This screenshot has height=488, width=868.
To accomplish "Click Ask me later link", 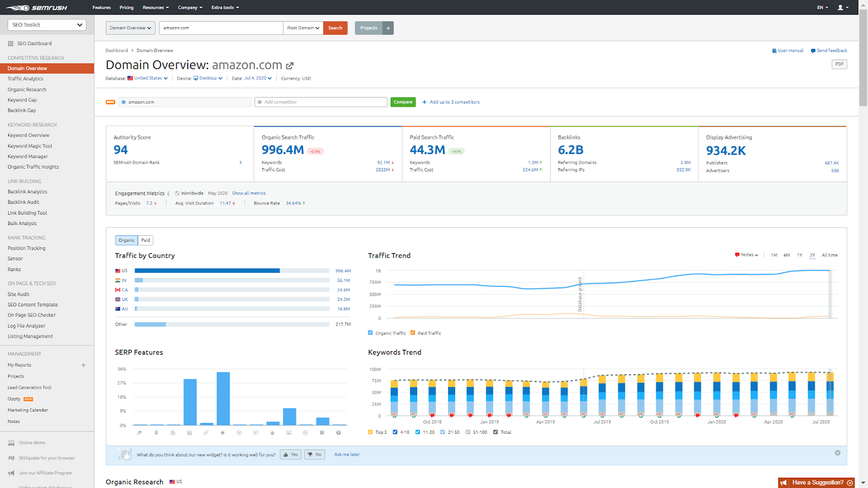I will [347, 454].
